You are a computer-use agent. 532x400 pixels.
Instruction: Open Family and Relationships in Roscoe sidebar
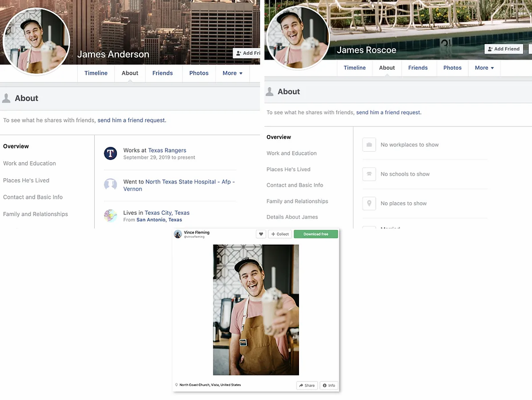click(297, 201)
